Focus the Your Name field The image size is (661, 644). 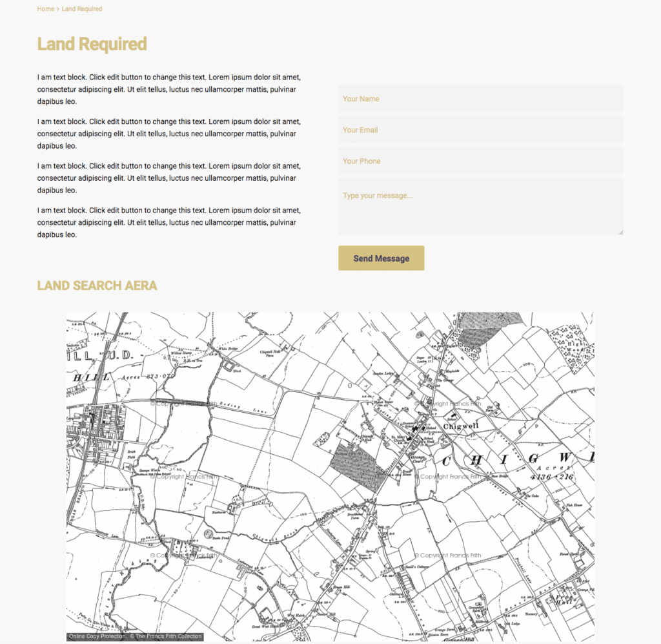(480, 99)
